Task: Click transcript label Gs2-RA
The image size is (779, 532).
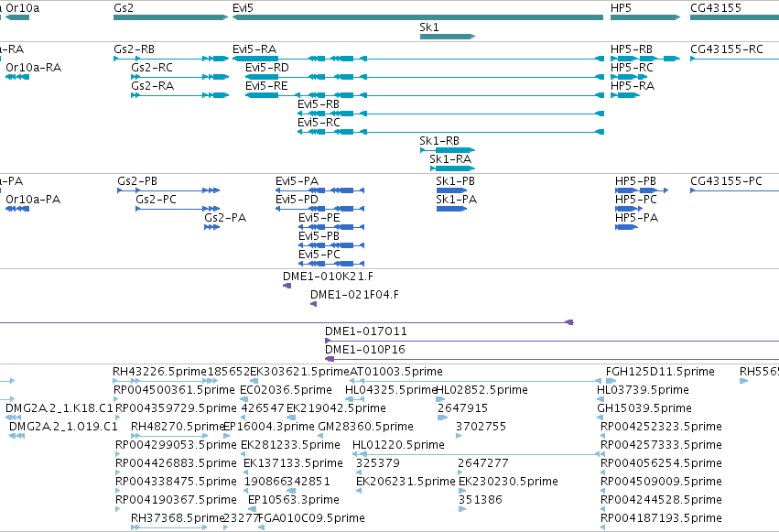Action: tap(153, 86)
